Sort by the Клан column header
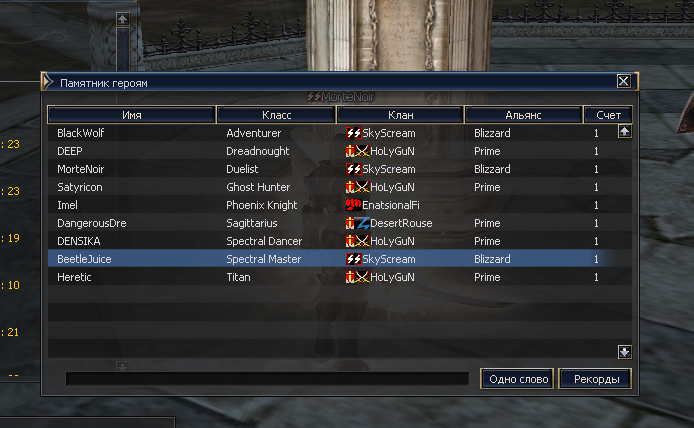 click(x=400, y=115)
